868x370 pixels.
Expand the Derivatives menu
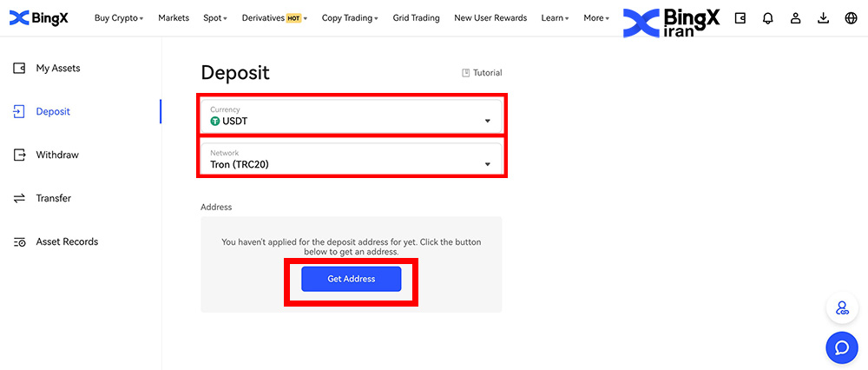pyautogui.click(x=274, y=17)
